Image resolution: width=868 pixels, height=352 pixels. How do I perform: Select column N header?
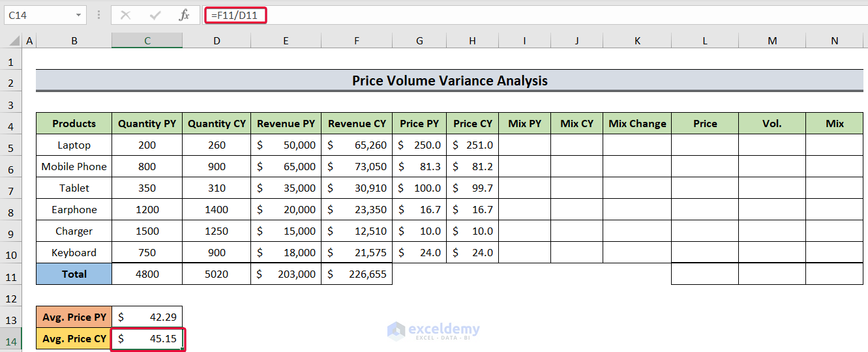click(x=835, y=40)
